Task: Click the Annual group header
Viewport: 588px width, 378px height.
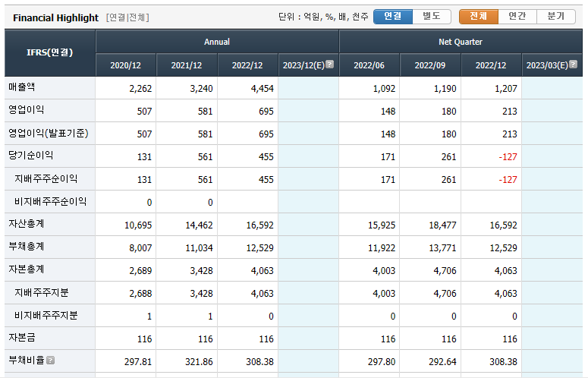Action: [x=217, y=42]
